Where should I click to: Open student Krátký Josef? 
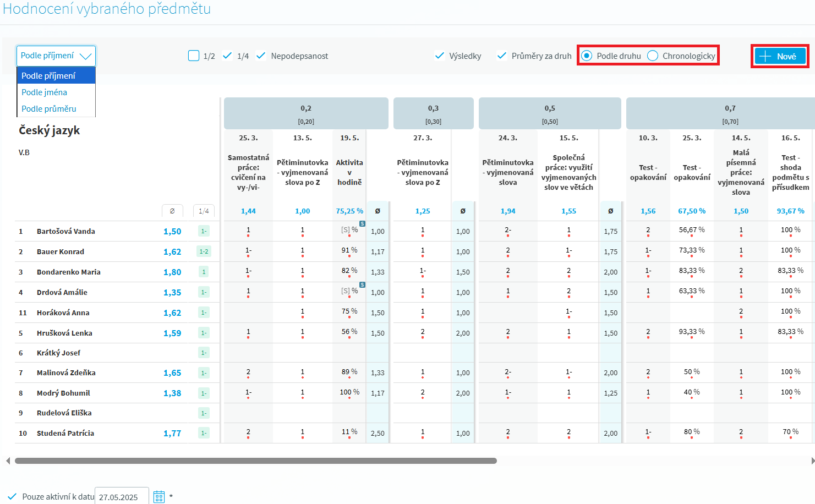tap(58, 353)
